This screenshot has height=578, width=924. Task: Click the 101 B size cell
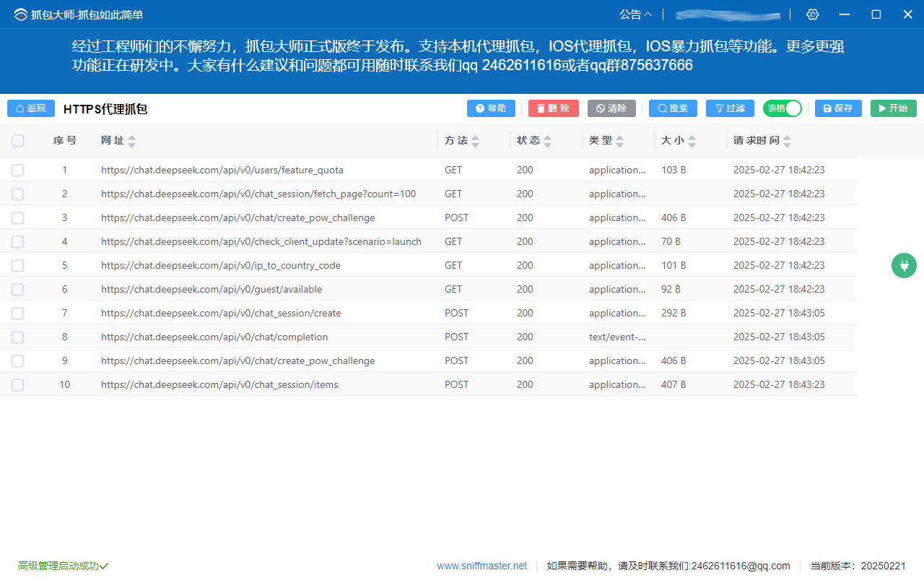(674, 266)
